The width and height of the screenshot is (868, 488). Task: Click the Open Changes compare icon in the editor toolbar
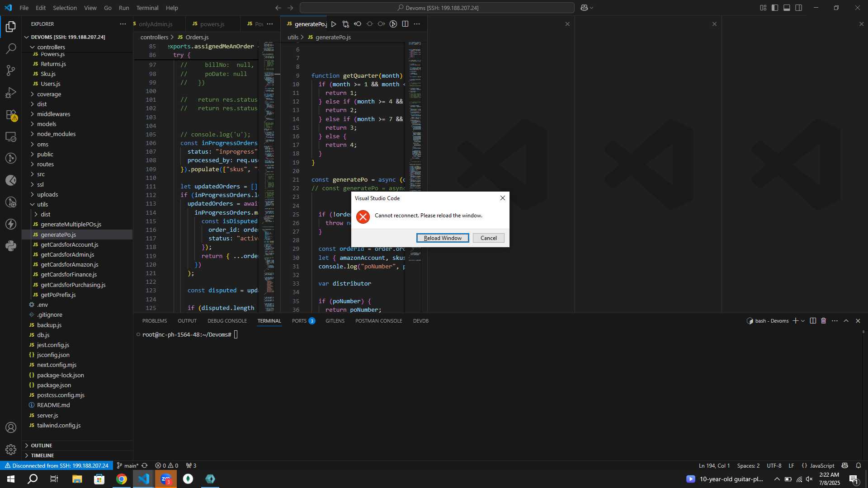point(346,24)
